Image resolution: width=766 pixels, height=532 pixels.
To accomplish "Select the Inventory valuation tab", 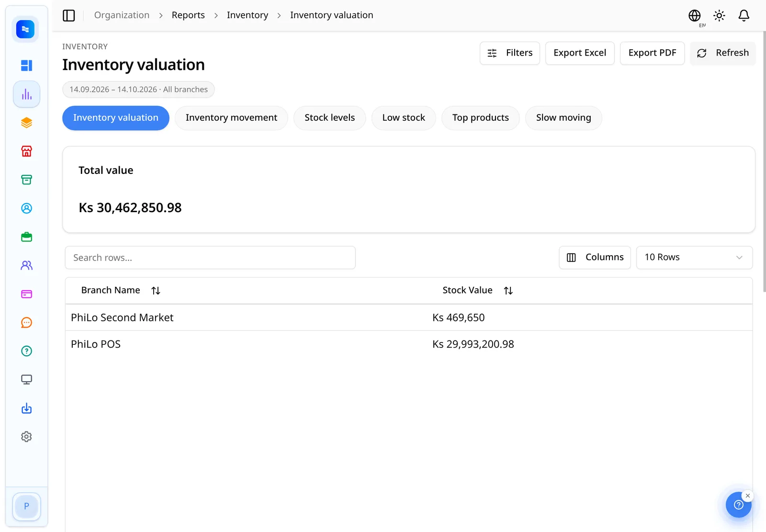I will tap(116, 118).
